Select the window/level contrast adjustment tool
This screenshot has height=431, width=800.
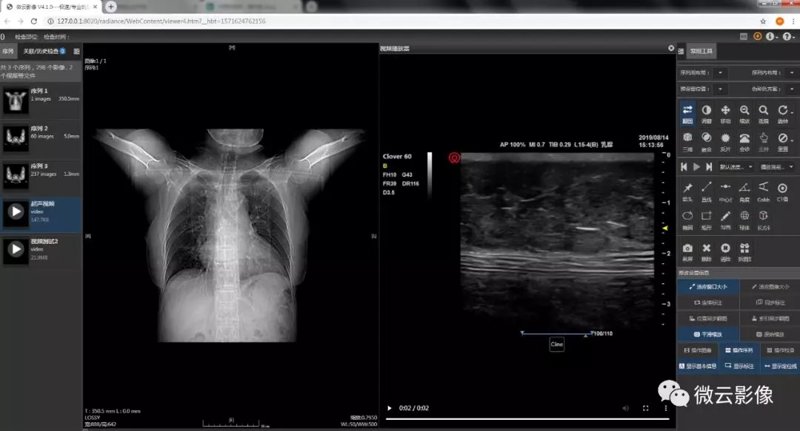706,113
